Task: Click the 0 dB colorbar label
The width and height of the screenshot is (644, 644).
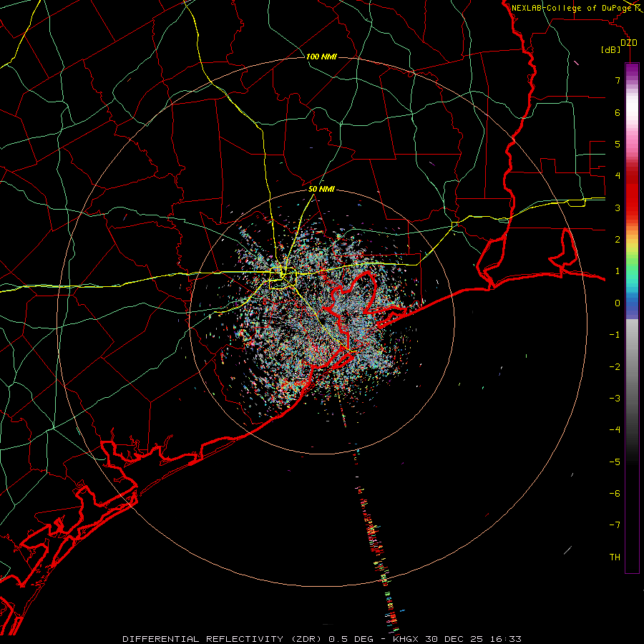Action: (618, 303)
